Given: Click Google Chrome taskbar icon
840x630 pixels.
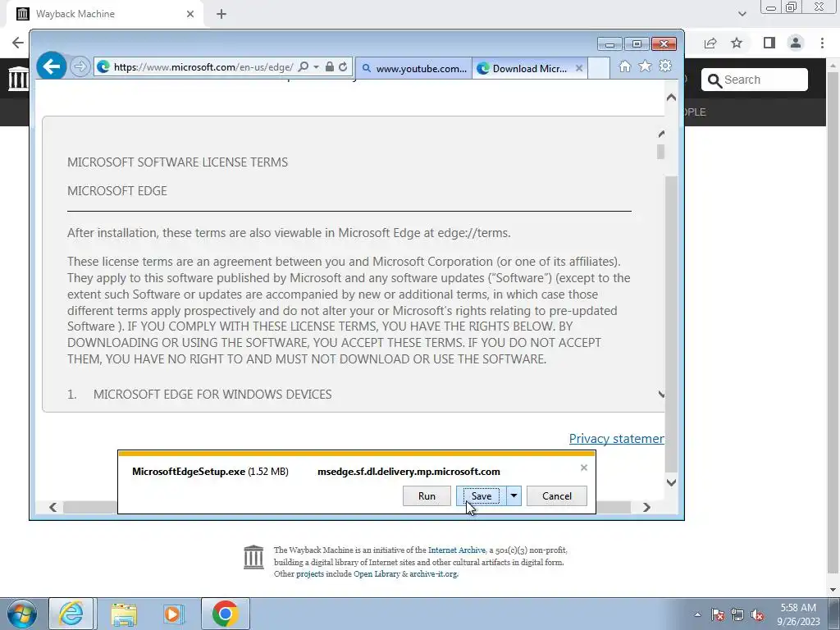Looking at the screenshot, I should click(x=225, y=614).
